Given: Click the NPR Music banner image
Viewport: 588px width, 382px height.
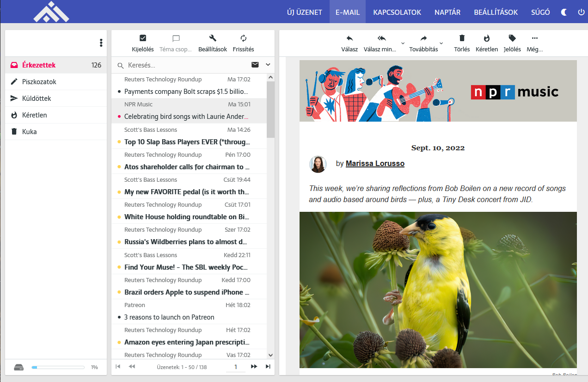Looking at the screenshot, I should [438, 91].
